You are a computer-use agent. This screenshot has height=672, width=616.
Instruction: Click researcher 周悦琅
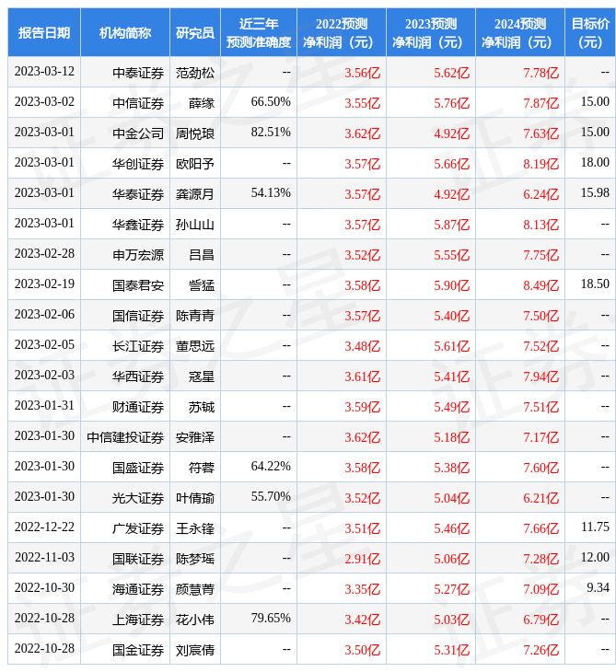click(x=195, y=133)
